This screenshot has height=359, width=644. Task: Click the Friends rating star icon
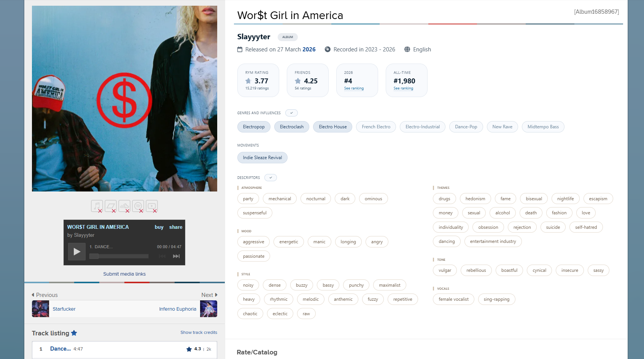tap(298, 81)
